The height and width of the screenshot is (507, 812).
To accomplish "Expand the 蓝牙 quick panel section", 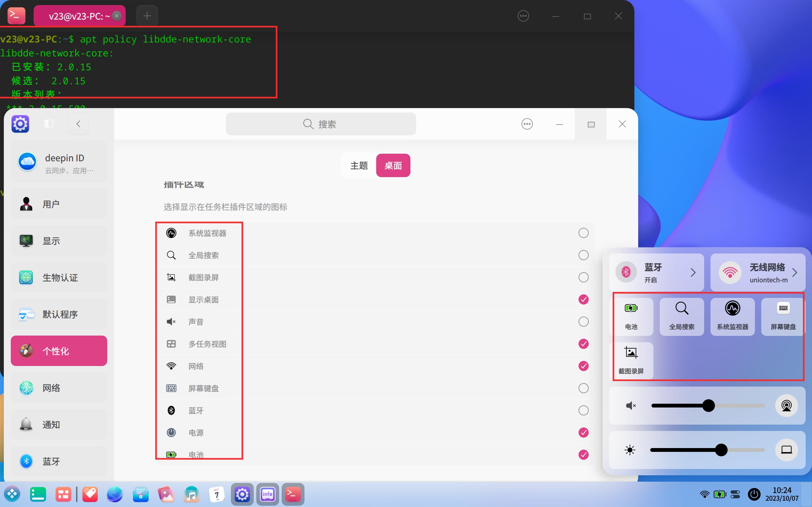I will 694,272.
